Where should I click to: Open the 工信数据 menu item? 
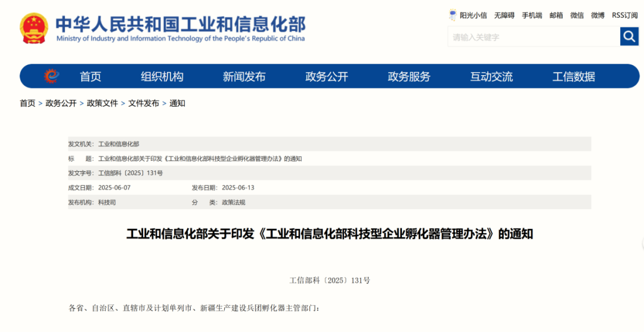574,76
